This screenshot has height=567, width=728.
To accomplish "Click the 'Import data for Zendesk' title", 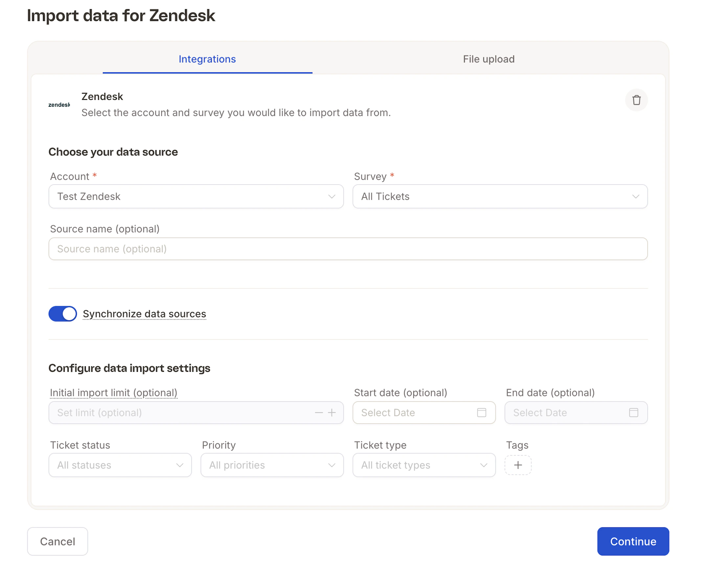I will (x=121, y=16).
